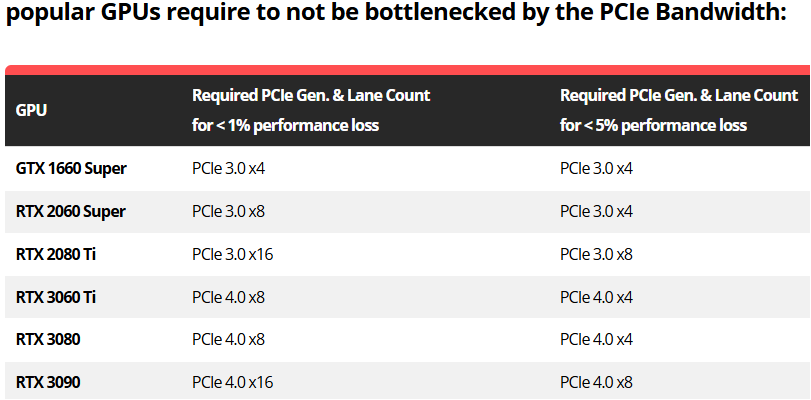
Task: Select the RTX 3090 row label
Action: 48,382
